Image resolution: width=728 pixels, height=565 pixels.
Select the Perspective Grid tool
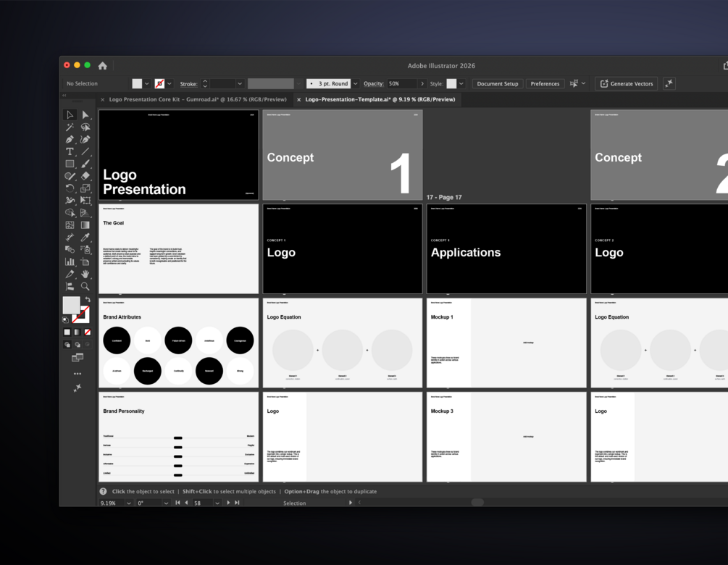[x=85, y=213]
